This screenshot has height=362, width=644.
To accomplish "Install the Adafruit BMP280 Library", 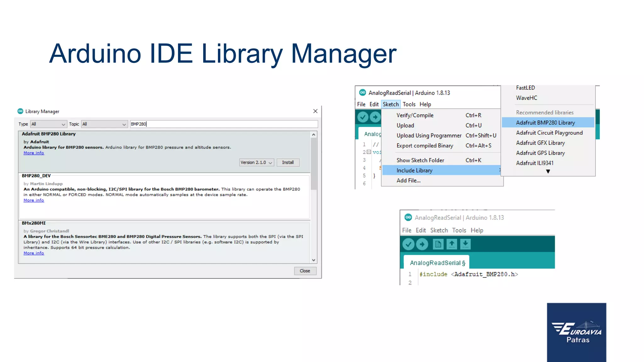I will tap(288, 162).
